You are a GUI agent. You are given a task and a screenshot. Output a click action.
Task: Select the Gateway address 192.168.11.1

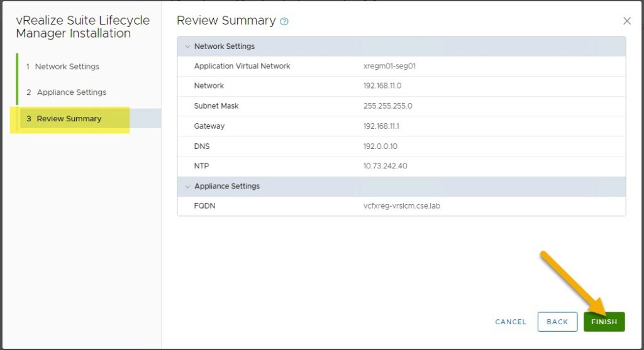tap(381, 126)
